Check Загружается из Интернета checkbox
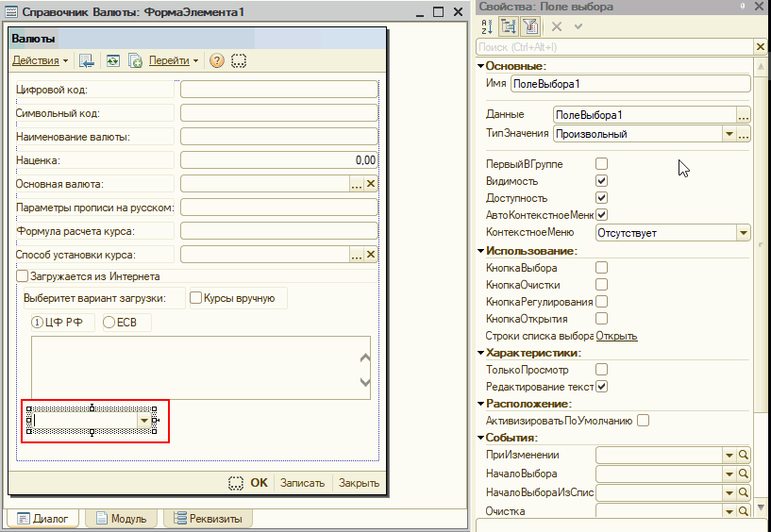 click(x=22, y=275)
